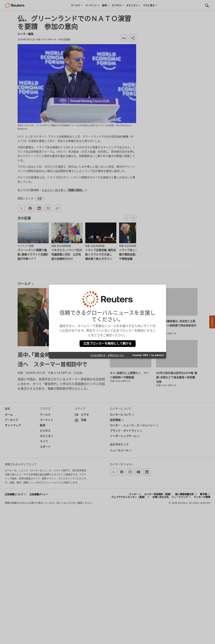Click the Reuters logo in header
This screenshot has width=215, height=644.
[x=15, y=5]
